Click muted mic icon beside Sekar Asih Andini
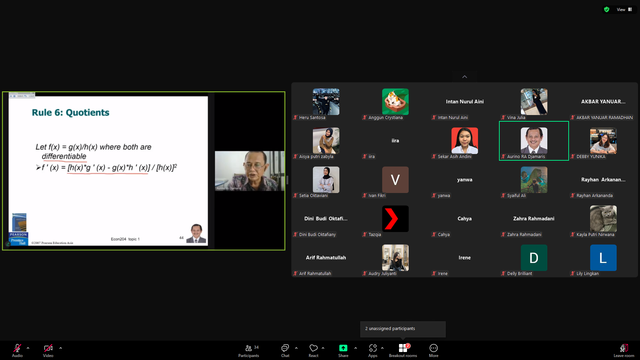The width and height of the screenshot is (640, 360). tap(434, 157)
